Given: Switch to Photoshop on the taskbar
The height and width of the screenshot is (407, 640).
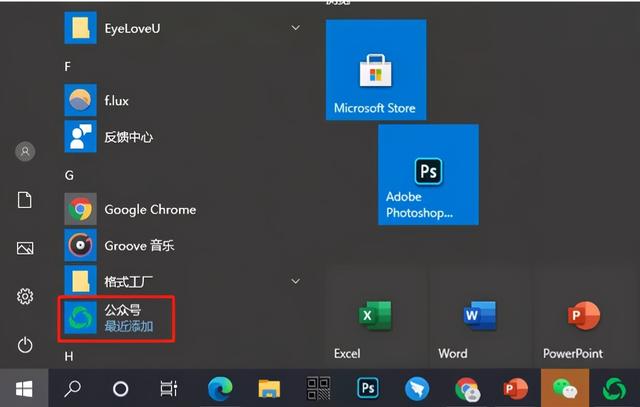Looking at the screenshot, I should (368, 388).
